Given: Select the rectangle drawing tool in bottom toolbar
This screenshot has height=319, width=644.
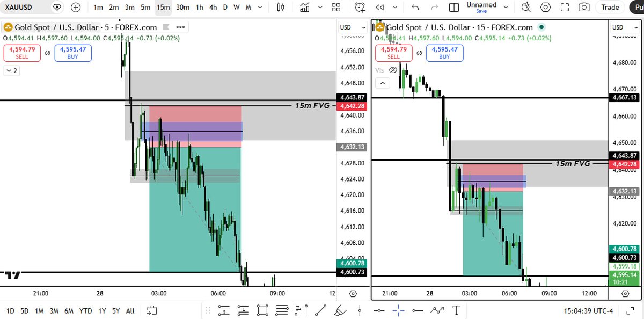Looking at the screenshot, I should click(262, 310).
